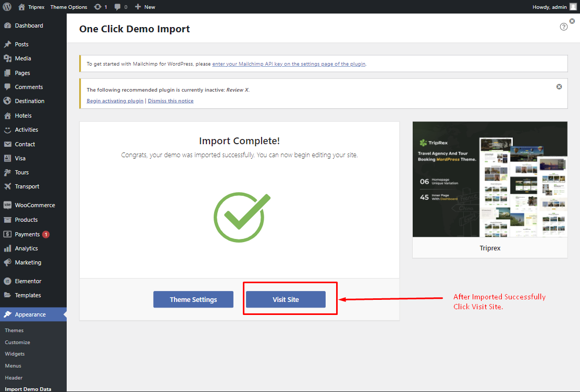
Task: Follow the Mailchimp API key settings link
Action: [289, 64]
